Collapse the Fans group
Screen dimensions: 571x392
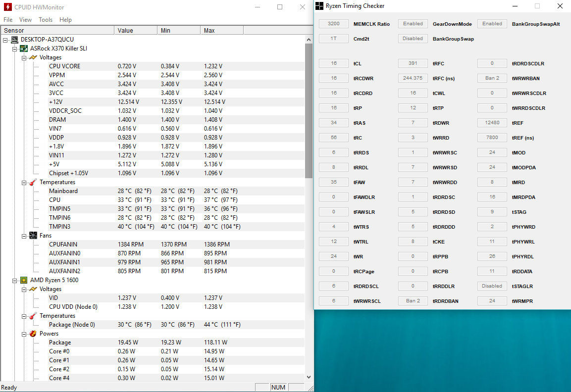(x=24, y=236)
